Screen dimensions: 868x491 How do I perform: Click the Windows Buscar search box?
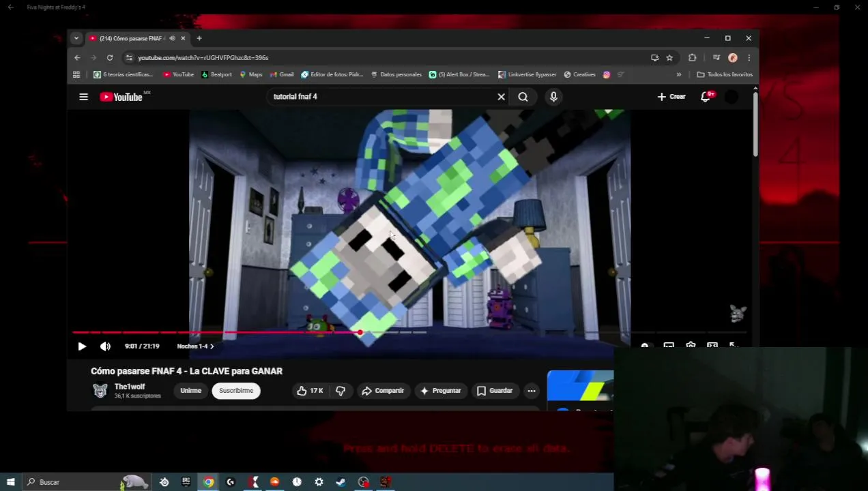[85, 482]
